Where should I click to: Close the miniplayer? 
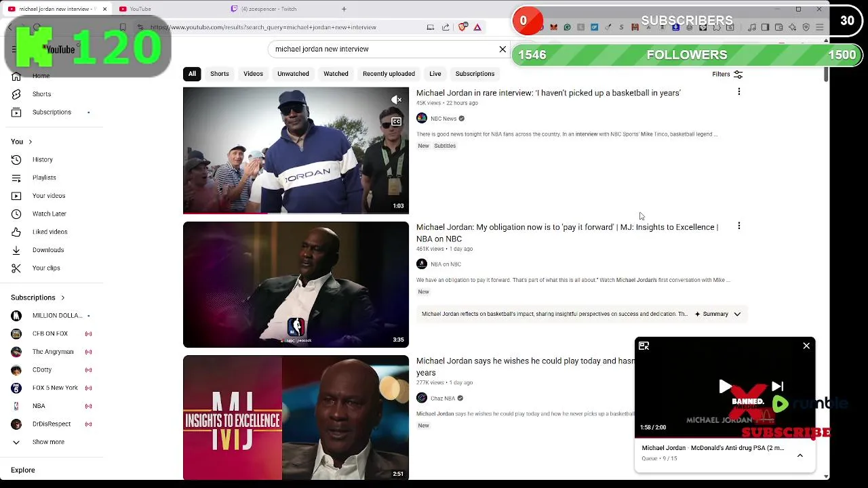pyautogui.click(x=806, y=346)
